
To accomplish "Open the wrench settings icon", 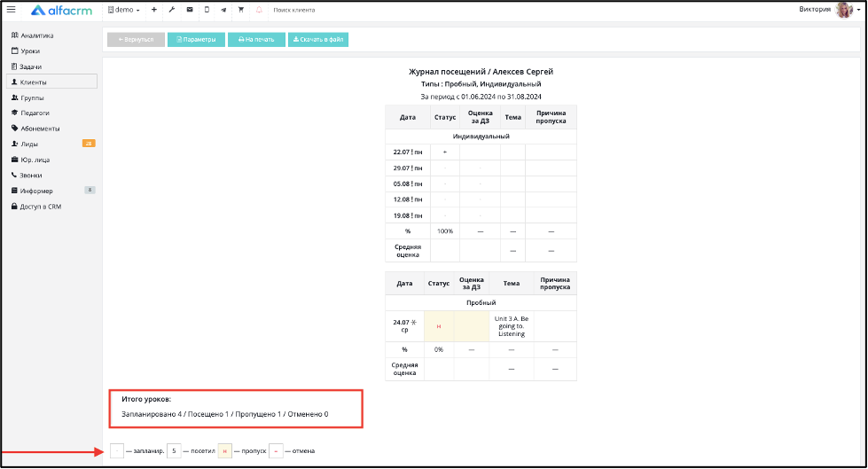I will [172, 10].
